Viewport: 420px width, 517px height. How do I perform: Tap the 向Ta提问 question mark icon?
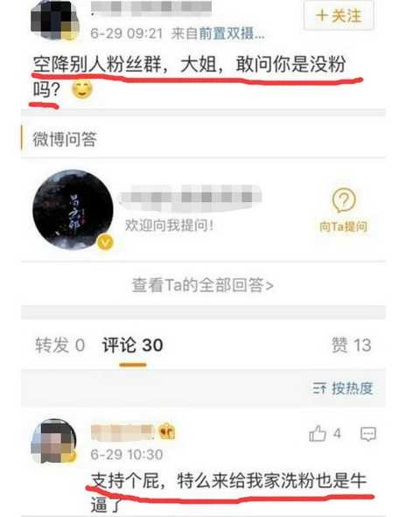[343, 200]
